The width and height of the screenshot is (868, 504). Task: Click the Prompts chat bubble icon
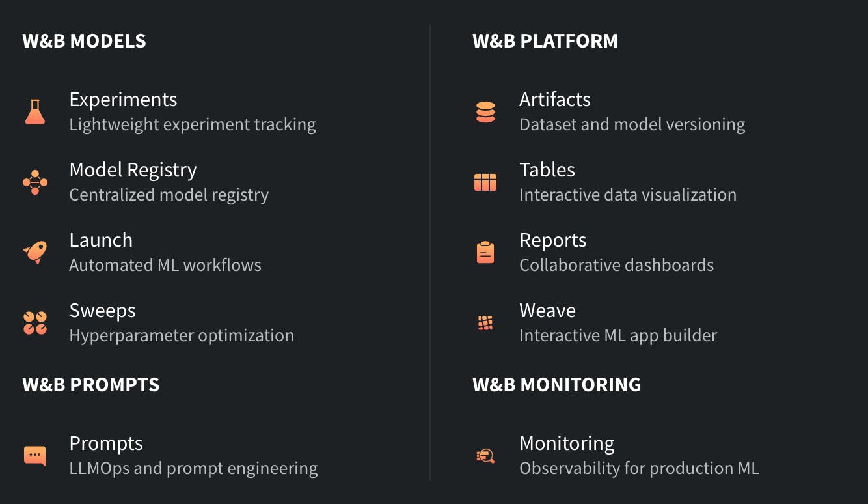pos(35,456)
